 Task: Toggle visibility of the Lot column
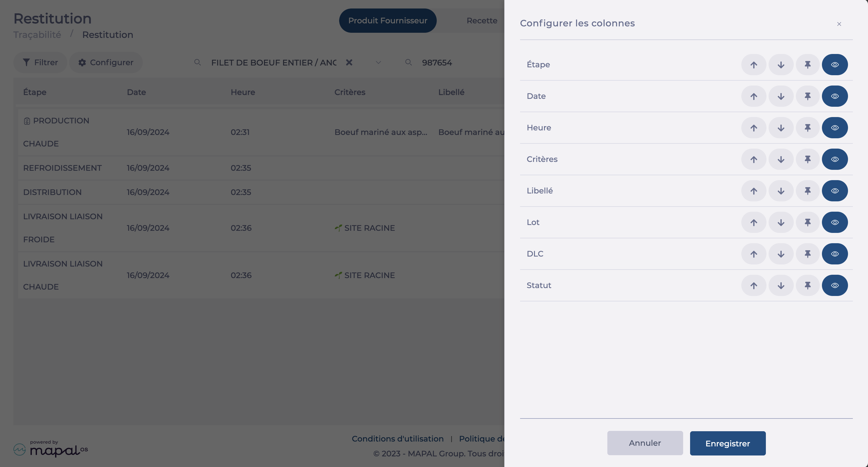coord(835,222)
